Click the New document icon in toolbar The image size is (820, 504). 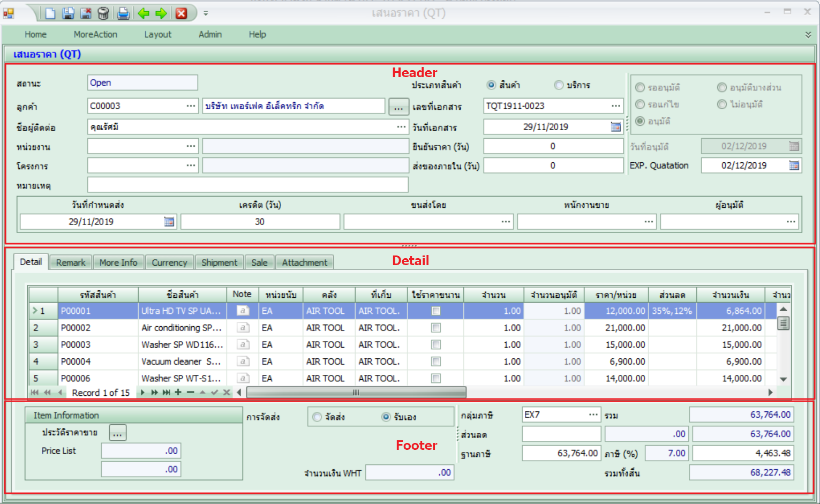click(50, 13)
